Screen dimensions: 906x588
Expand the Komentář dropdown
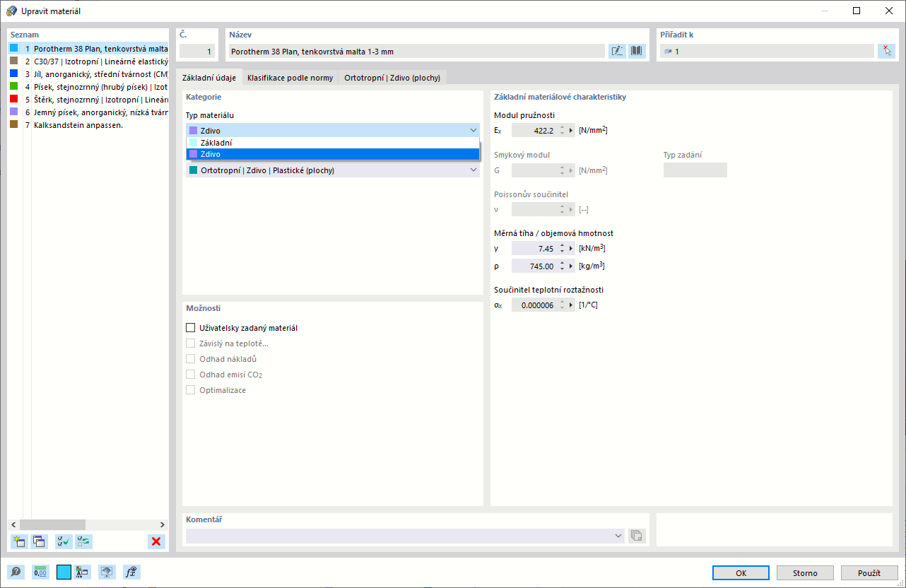click(619, 536)
